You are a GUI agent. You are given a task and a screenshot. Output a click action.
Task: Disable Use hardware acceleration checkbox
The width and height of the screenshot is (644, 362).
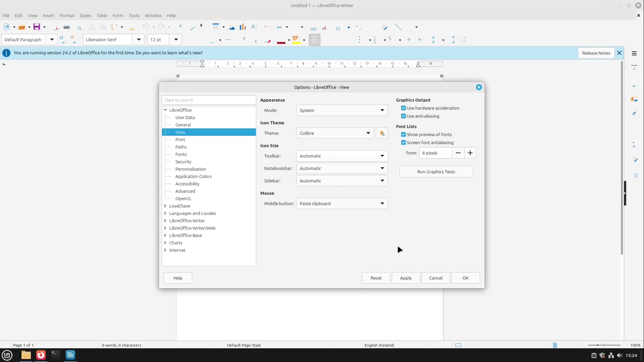404,108
